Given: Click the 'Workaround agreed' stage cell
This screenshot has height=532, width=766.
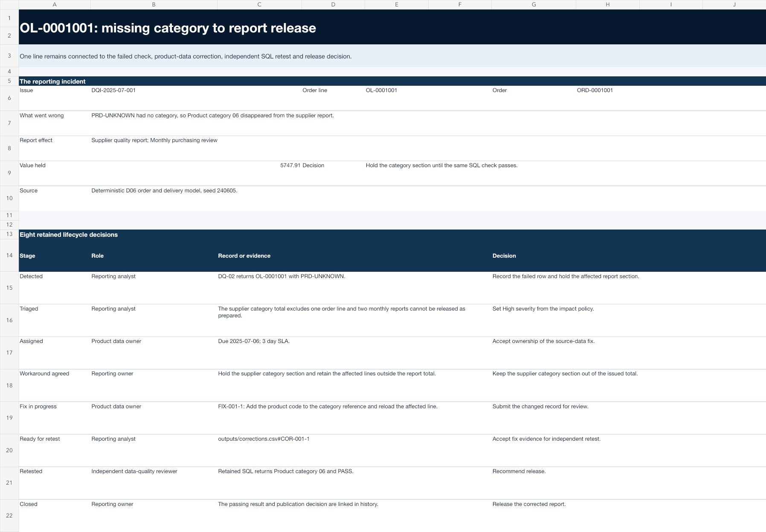Looking at the screenshot, I should (x=44, y=374).
